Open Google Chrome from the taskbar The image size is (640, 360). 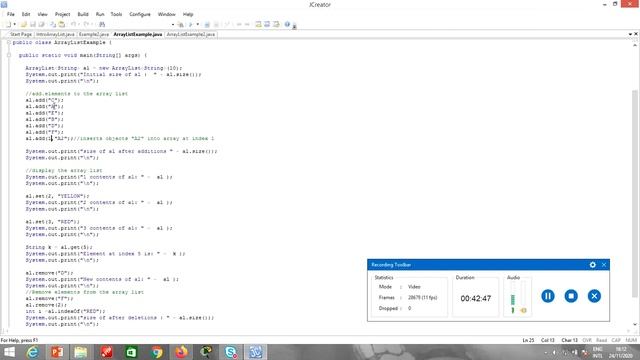[156, 352]
